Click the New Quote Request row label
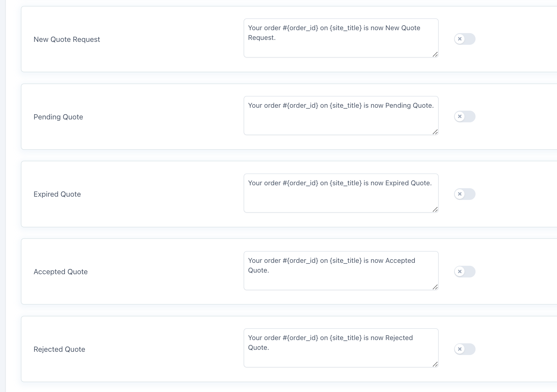 [x=67, y=39]
